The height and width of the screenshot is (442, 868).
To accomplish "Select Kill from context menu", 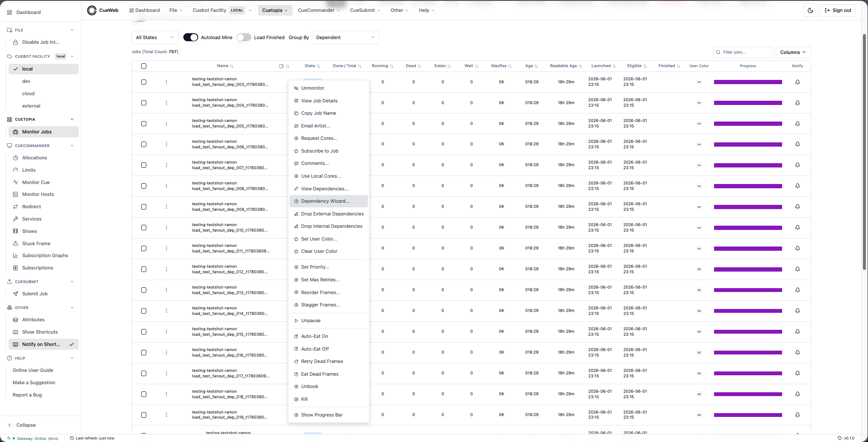I will pos(328,399).
